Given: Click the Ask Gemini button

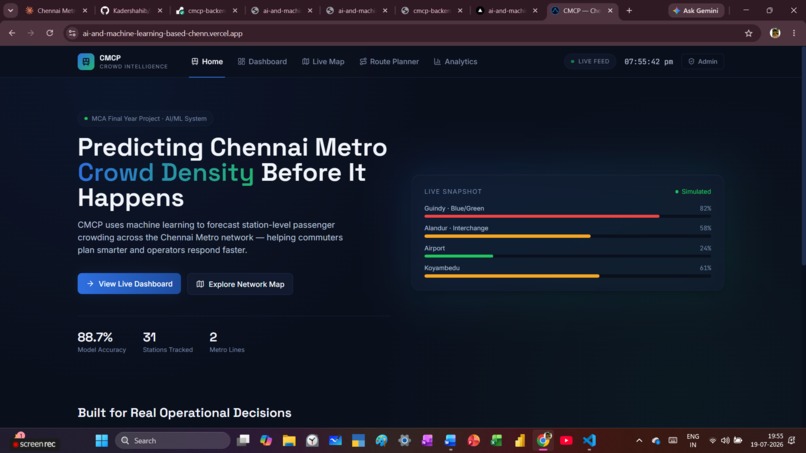Looking at the screenshot, I should pos(696,10).
